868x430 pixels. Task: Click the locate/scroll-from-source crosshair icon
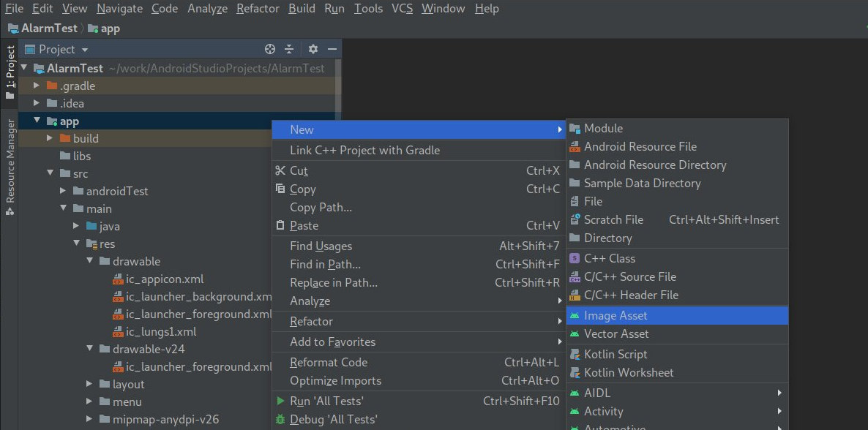coord(270,49)
